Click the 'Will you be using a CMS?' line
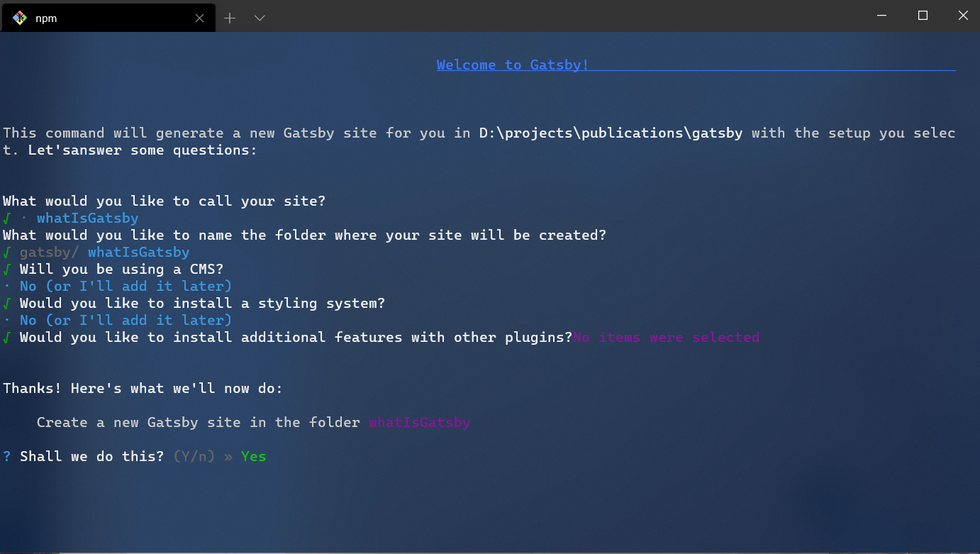This screenshot has height=554, width=980. point(122,270)
